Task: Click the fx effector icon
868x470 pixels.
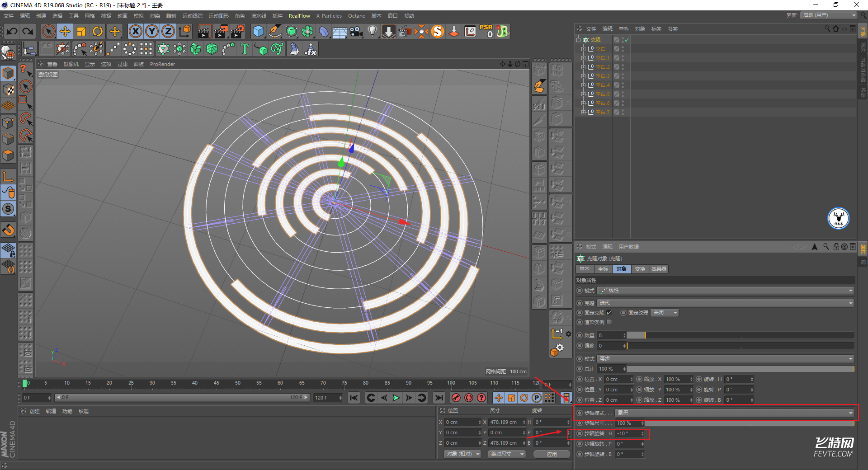Action: [x=311, y=49]
